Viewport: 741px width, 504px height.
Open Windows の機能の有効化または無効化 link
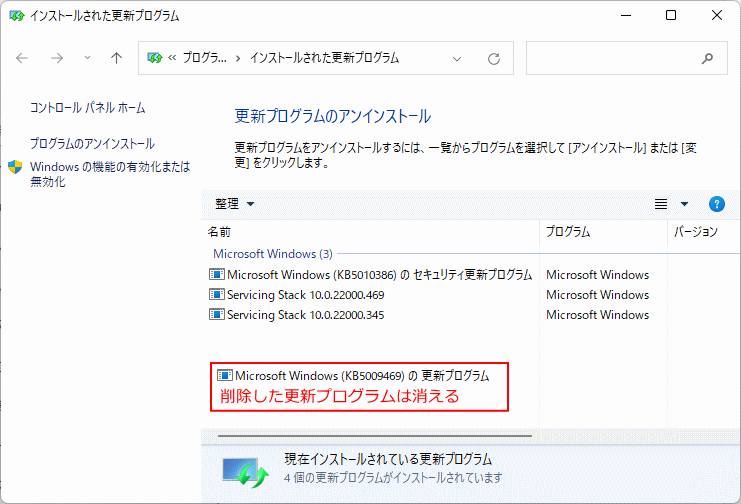(x=110, y=174)
